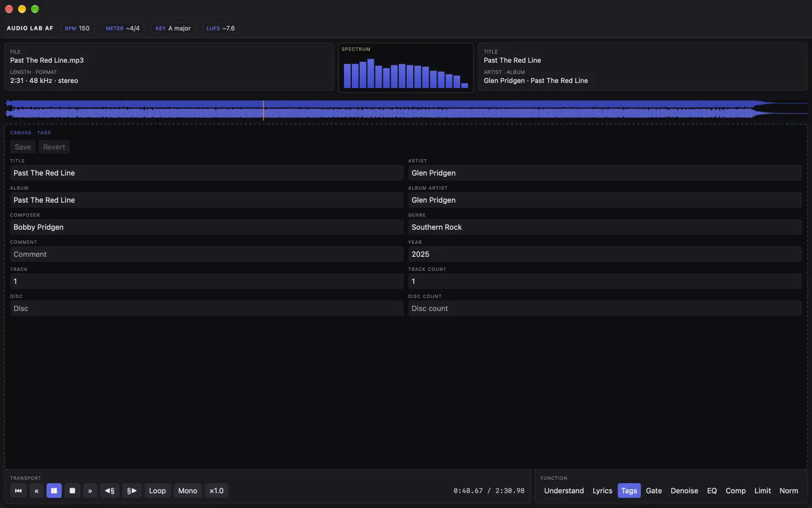
Task: Edit the Title field
Action: (x=207, y=173)
